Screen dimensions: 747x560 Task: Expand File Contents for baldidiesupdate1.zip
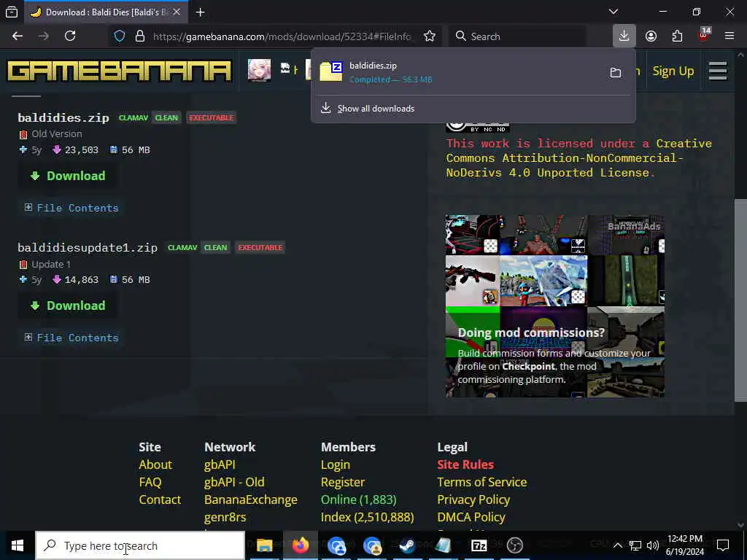(71, 338)
